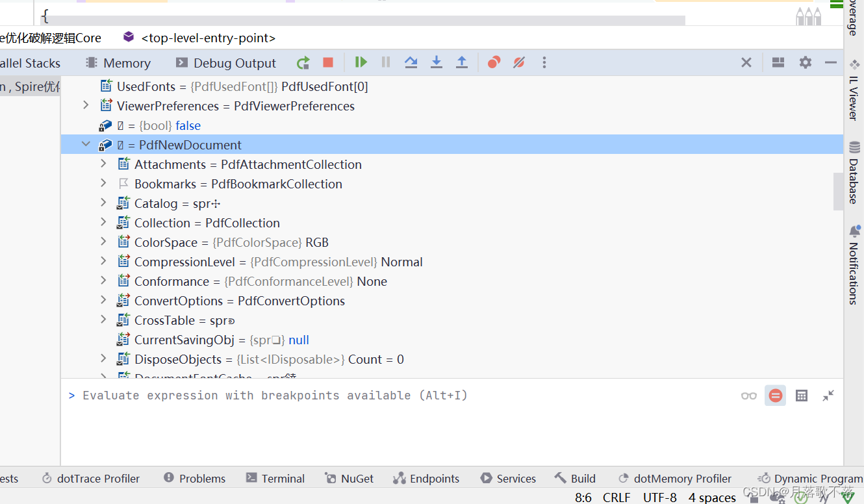
Task: Open the Build tool window
Action: [575, 479]
